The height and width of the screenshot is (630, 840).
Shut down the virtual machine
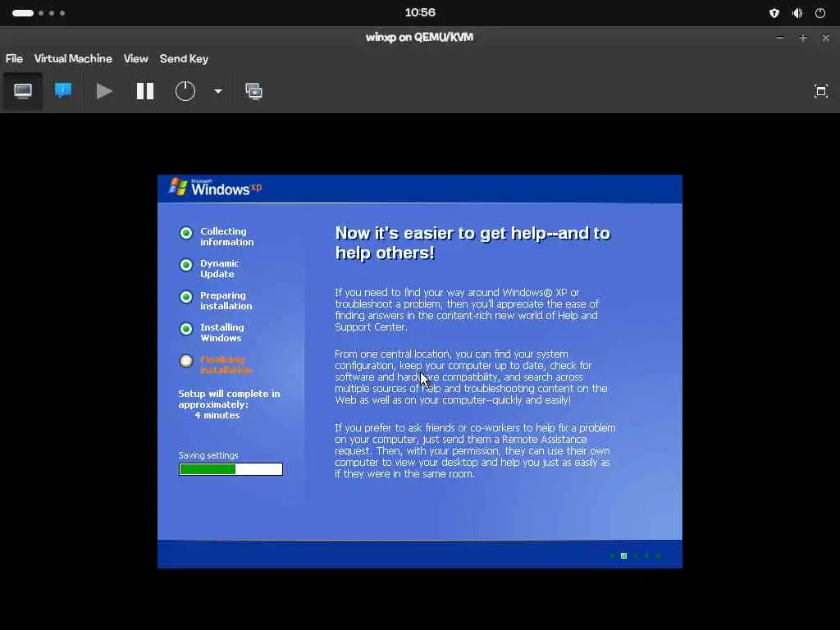[x=185, y=91]
